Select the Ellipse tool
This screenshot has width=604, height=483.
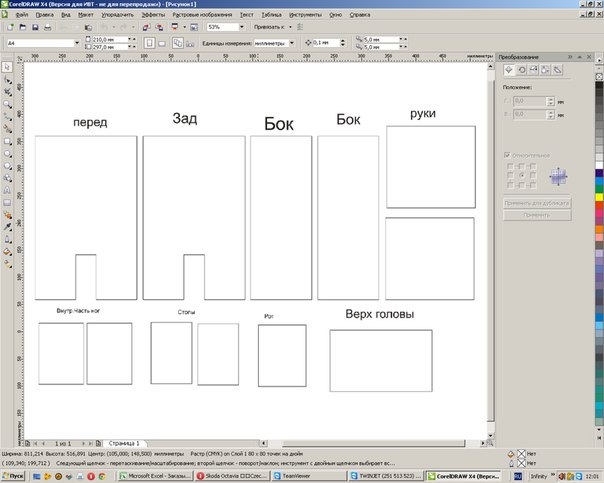(7, 154)
